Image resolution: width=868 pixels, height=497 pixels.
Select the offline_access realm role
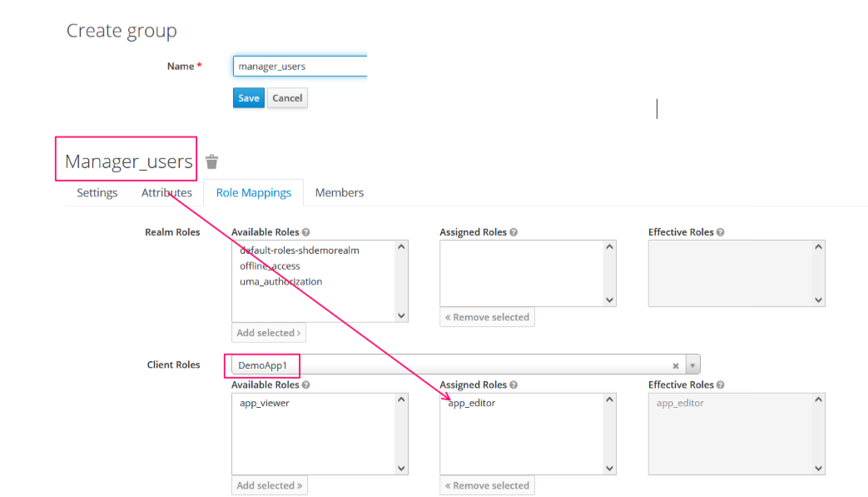coord(270,266)
